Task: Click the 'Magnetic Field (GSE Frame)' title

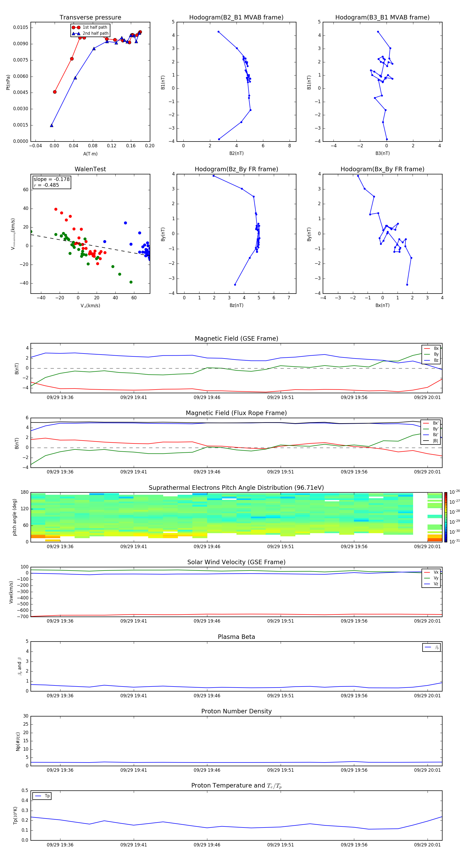Action: pos(236,339)
